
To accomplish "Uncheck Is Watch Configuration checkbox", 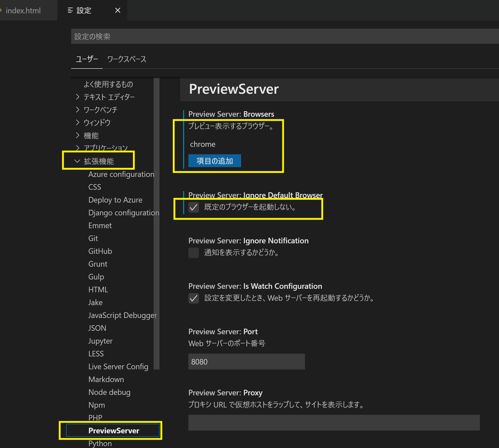I will (x=194, y=298).
